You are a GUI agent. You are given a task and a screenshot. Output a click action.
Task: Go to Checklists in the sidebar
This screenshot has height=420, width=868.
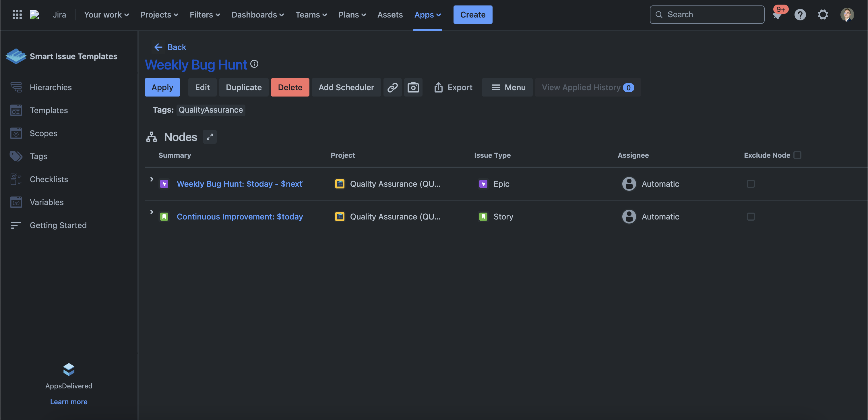point(49,180)
